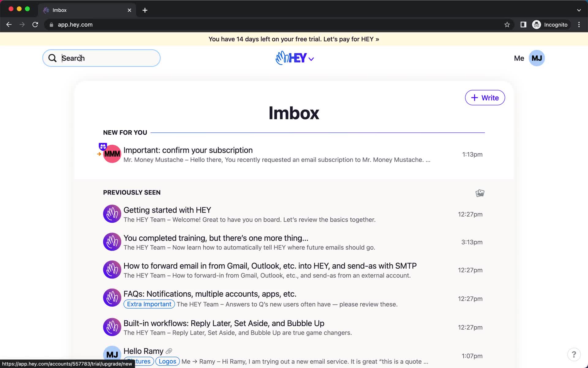The image size is (588, 368).
Task: Open the browser side panel icon
Action: click(x=523, y=25)
